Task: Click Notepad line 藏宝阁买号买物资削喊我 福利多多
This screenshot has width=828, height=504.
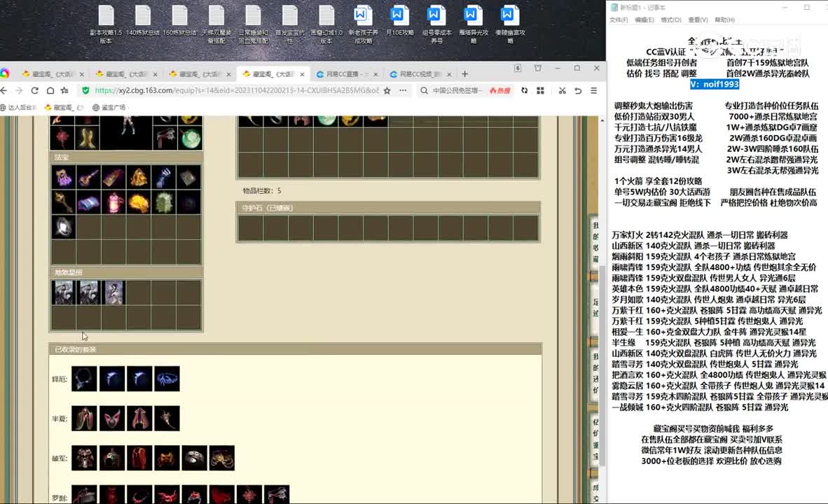Action: [x=713, y=429]
